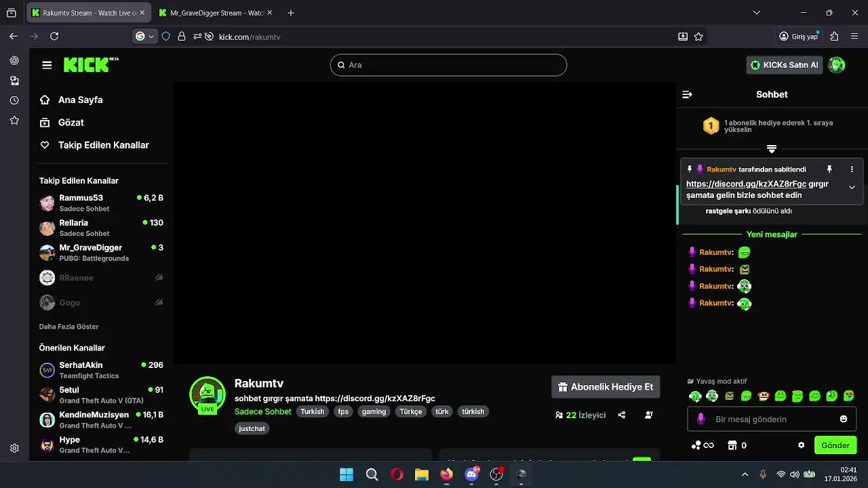Open browser sidebar settings gear
The width and height of the screenshot is (868, 488).
point(14,448)
